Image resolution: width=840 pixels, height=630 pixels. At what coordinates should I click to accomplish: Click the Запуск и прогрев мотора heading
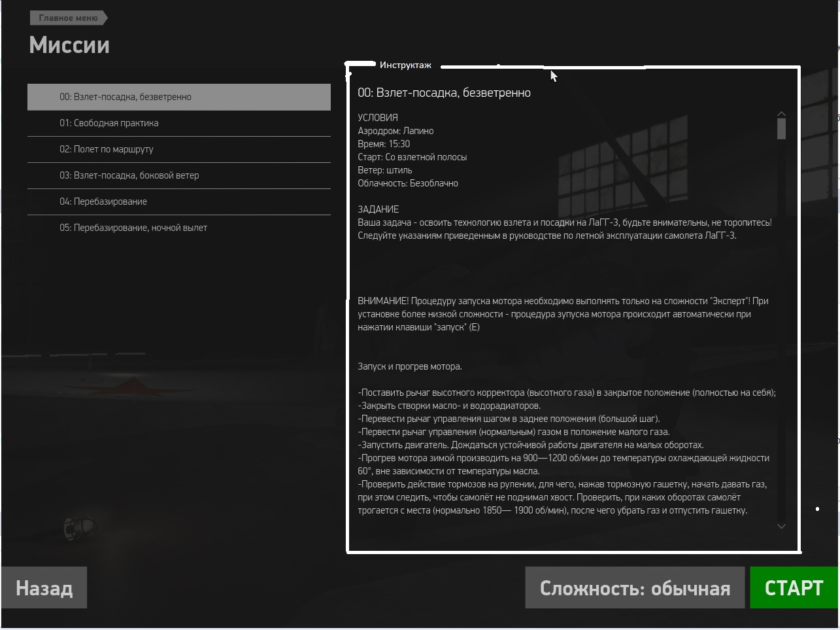pos(410,366)
